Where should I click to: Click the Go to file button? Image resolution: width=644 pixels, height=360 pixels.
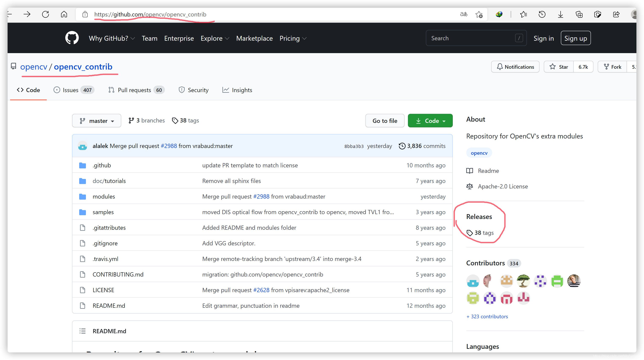(x=385, y=121)
